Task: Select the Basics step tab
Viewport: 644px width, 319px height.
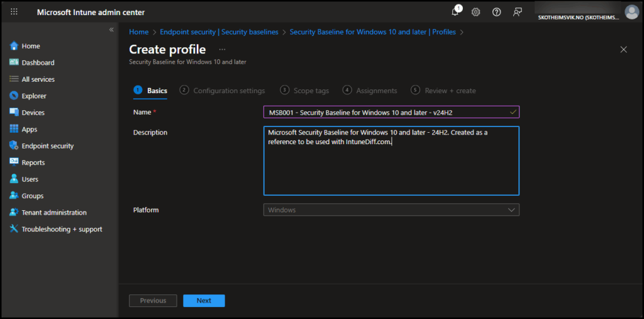Action: [151, 91]
